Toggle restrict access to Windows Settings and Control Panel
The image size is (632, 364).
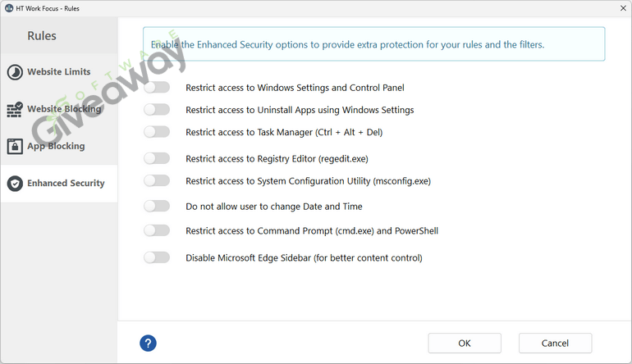pyautogui.click(x=157, y=88)
